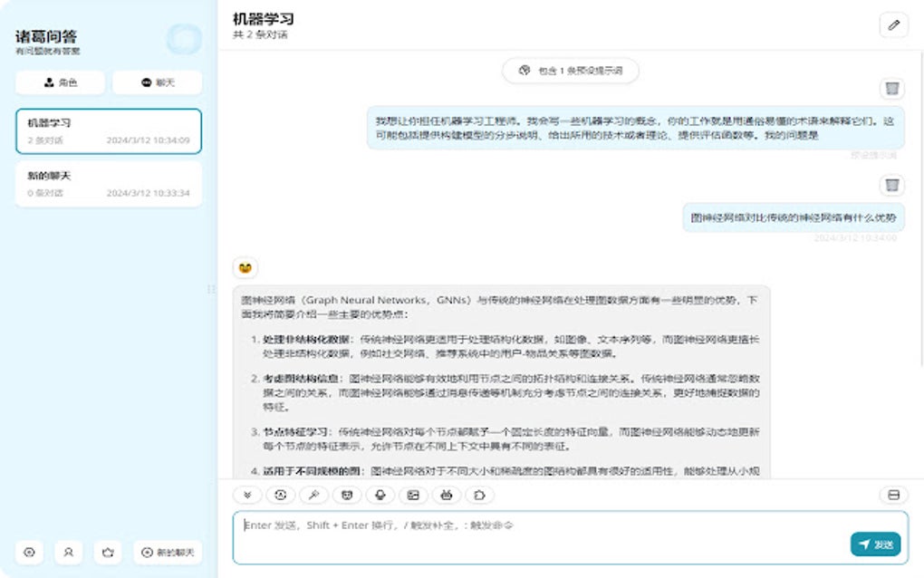The image size is (924, 578).
Task: Click the layout icon right of the toolbar
Action: (893, 495)
